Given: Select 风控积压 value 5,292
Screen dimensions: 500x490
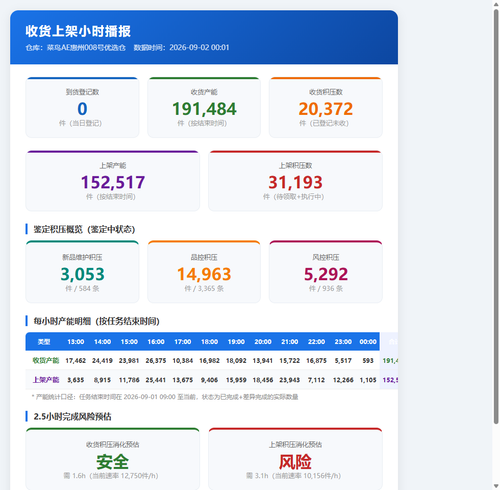Looking at the screenshot, I should point(326,274).
